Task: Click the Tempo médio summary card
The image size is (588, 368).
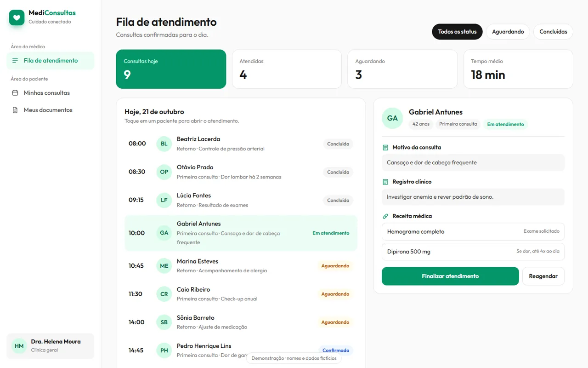Action: point(518,69)
